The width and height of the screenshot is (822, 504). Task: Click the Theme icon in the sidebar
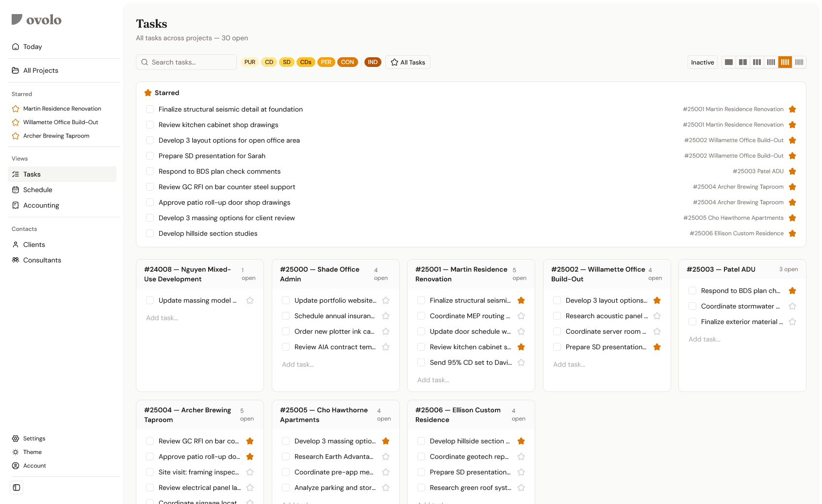point(16,452)
